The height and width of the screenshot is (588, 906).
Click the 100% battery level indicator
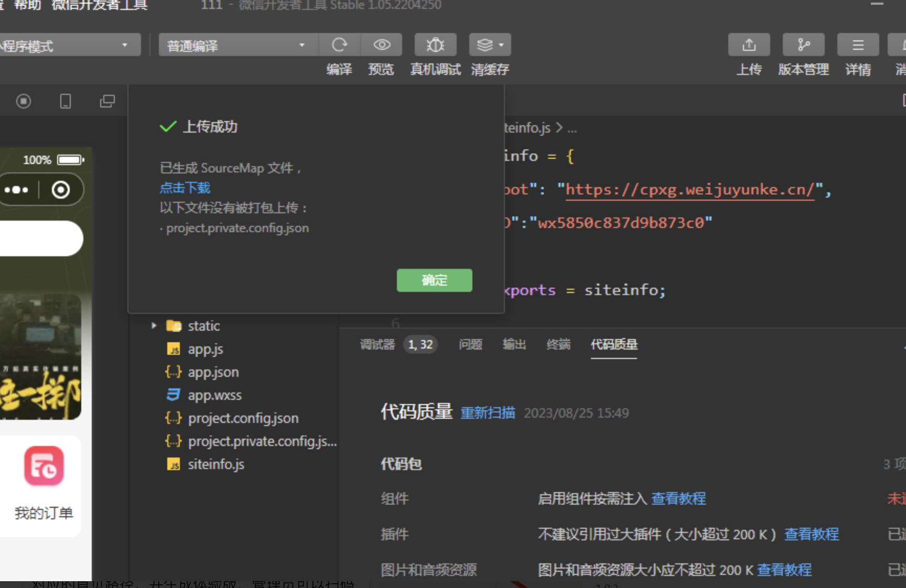pyautogui.click(x=36, y=159)
